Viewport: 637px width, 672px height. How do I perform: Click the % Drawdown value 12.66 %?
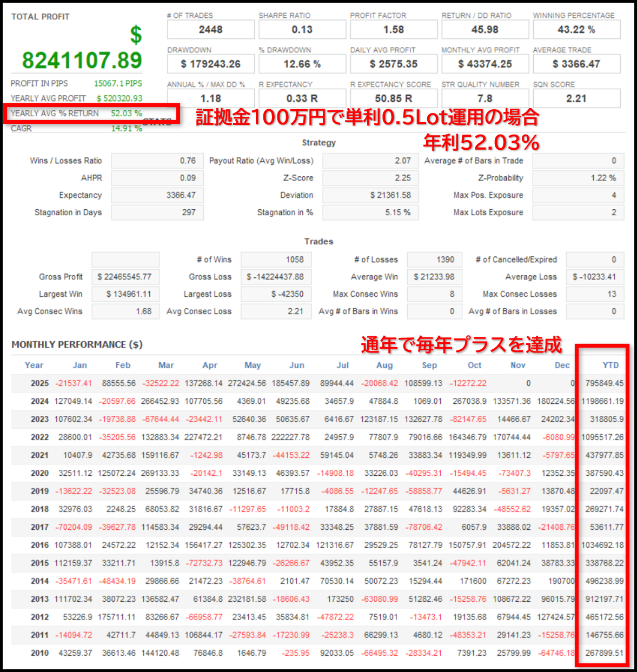click(302, 64)
